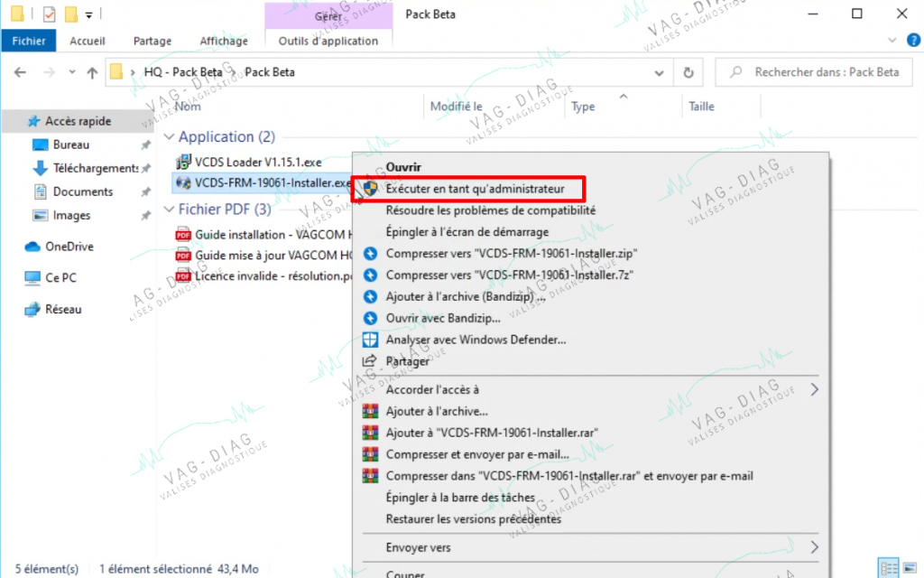Select VCDS Loader V1.15.1.exe file
Screen dimensions: 924x578
pos(257,162)
